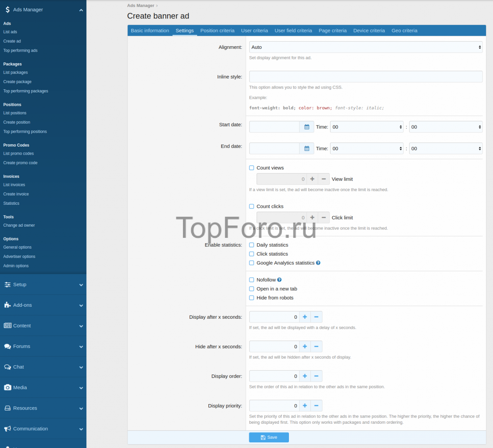
Task: Check the Nofollow option
Action: point(252,280)
